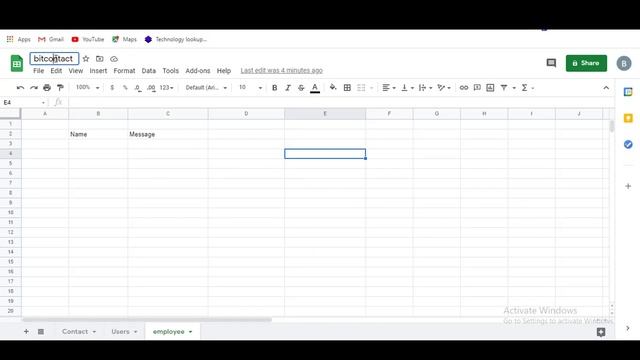This screenshot has height=360, width=640.
Task: Hide the menus with the collapse arrow
Action: point(606,88)
